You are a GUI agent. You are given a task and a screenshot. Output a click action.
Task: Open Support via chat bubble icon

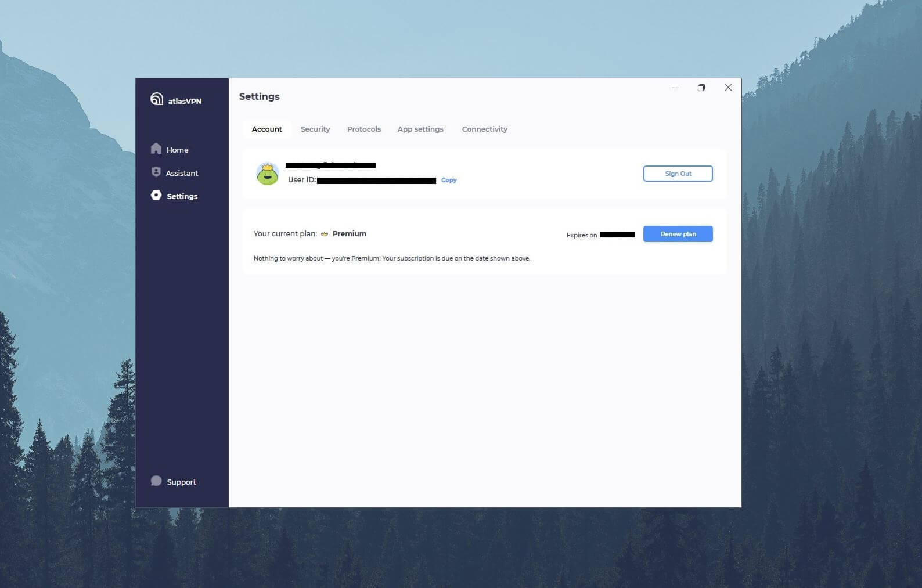point(156,481)
